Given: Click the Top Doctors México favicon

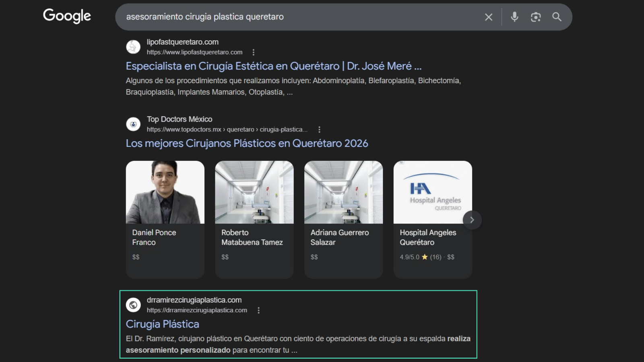Looking at the screenshot, I should 133,124.
